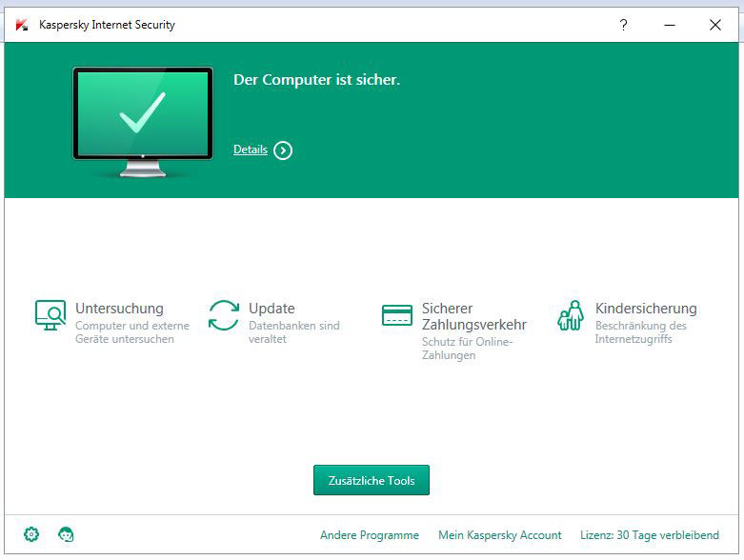Select the Untersuchung heading text
This screenshot has width=744, height=560.
[119, 309]
